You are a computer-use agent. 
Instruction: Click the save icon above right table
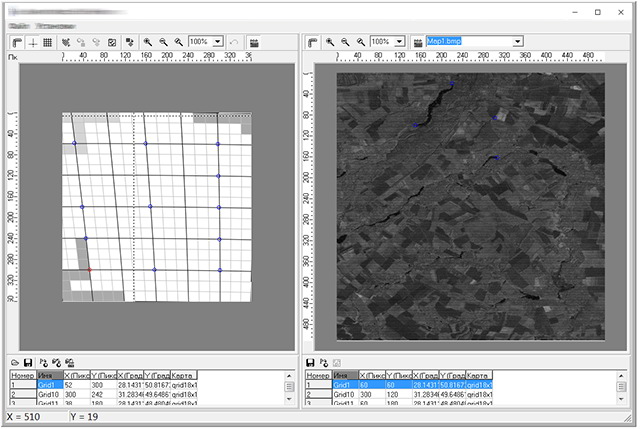tap(310, 362)
